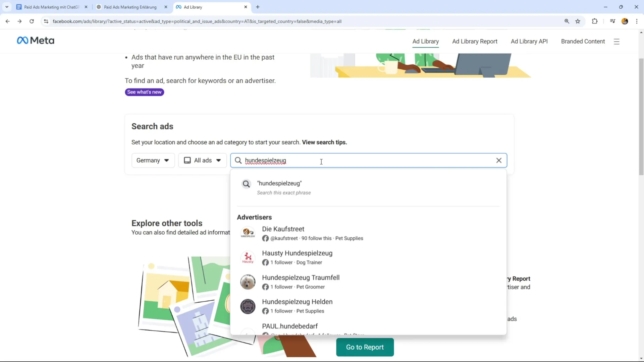The height and width of the screenshot is (362, 644).
Task: Open the browser extensions puzzle icon
Action: click(x=595, y=21)
